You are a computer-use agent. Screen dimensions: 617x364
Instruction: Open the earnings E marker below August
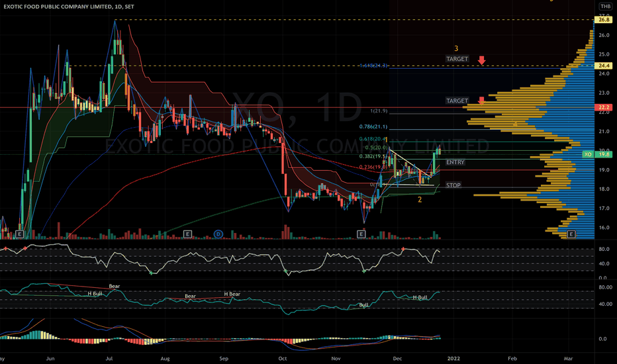coord(187,234)
